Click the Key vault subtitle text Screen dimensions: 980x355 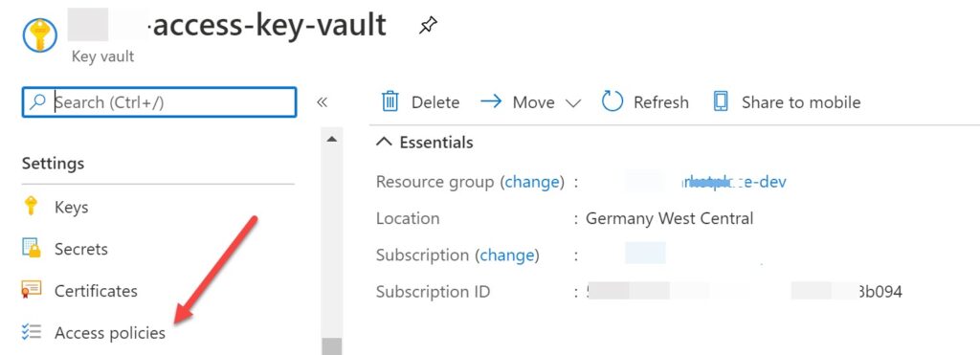click(x=103, y=56)
